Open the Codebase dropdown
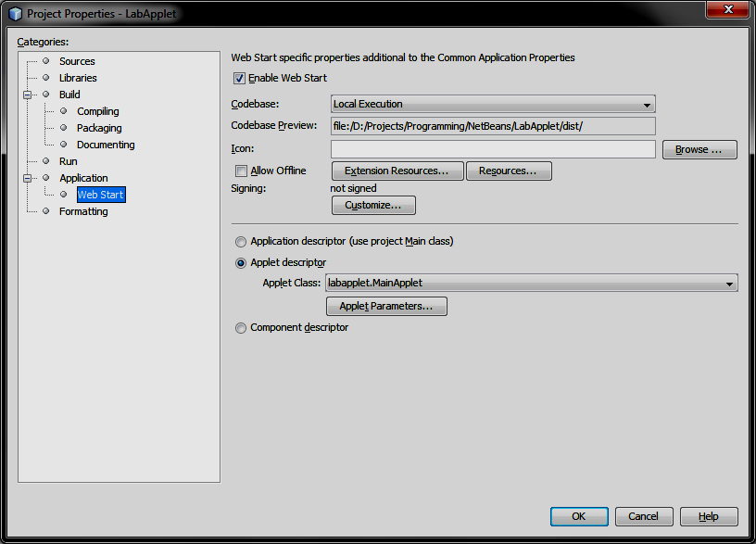This screenshot has height=544, width=756. click(493, 104)
